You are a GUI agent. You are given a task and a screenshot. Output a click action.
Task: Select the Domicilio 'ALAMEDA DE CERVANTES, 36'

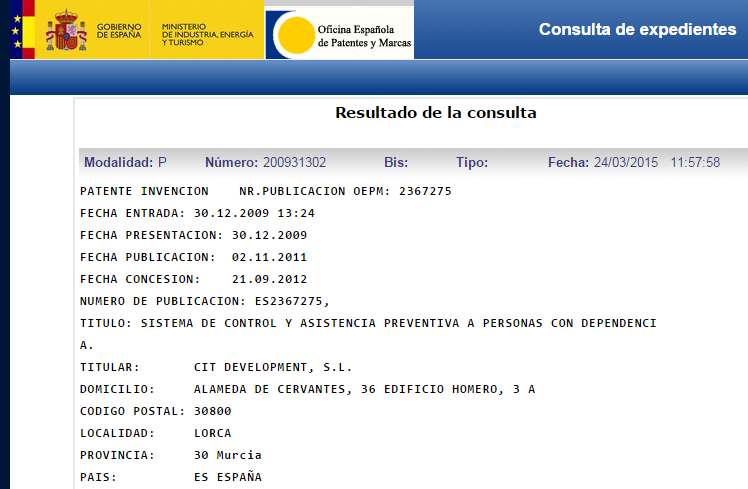click(x=284, y=389)
